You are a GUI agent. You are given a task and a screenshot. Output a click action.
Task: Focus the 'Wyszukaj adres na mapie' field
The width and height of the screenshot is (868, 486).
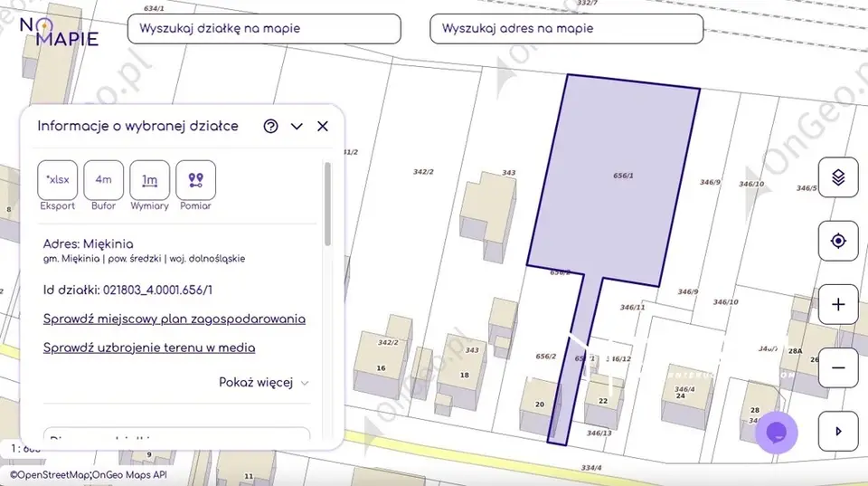click(566, 29)
